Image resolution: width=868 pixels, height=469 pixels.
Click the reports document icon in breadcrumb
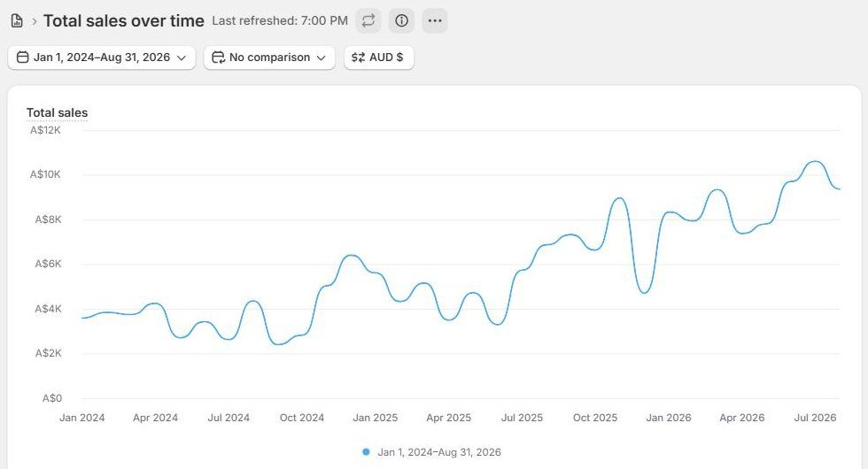pos(17,21)
